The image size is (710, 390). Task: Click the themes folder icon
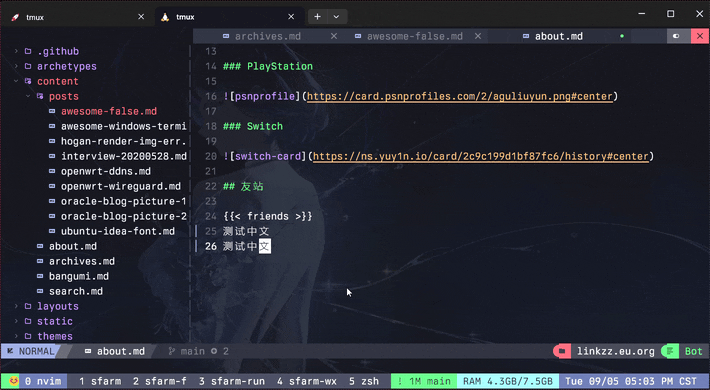click(28, 336)
